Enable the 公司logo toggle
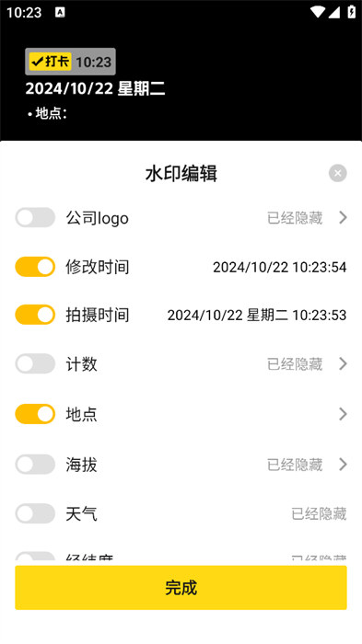 point(35,218)
